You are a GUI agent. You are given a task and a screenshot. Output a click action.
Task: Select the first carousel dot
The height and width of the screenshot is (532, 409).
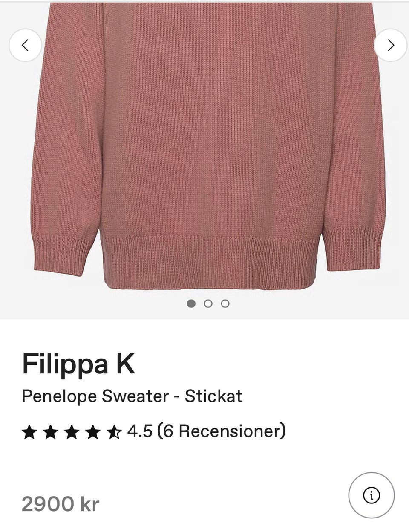(191, 304)
